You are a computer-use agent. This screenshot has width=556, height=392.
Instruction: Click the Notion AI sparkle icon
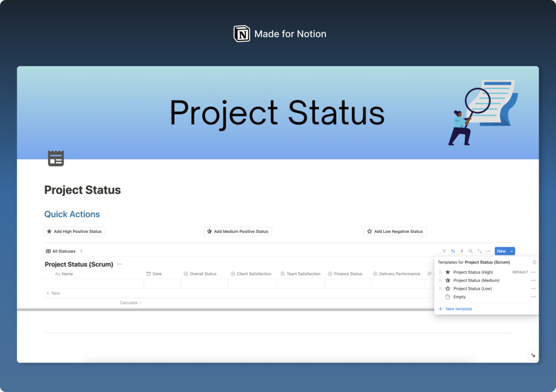pyautogui.click(x=533, y=356)
